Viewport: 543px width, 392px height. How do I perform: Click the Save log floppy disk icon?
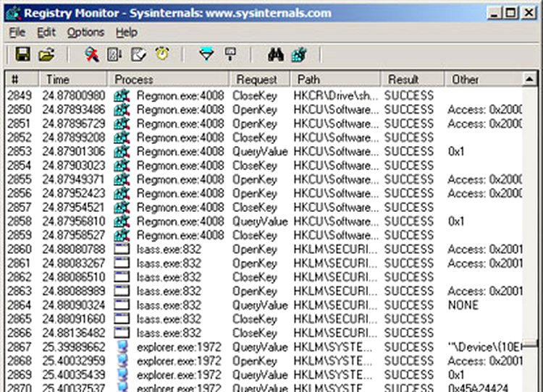pyautogui.click(x=22, y=54)
